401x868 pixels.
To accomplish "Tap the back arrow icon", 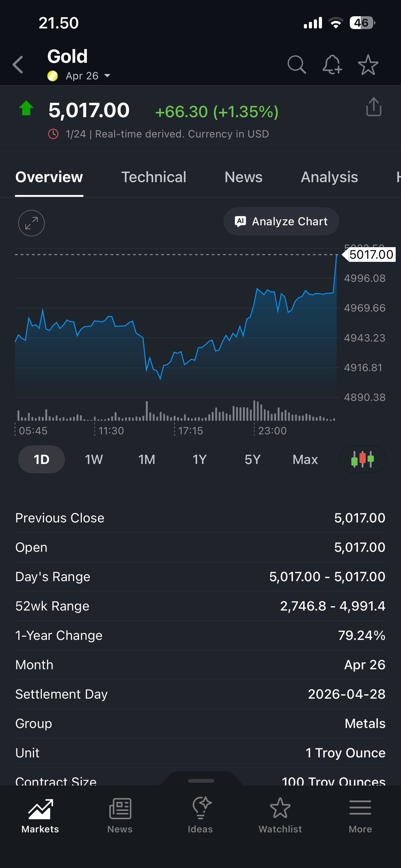I will tap(18, 64).
